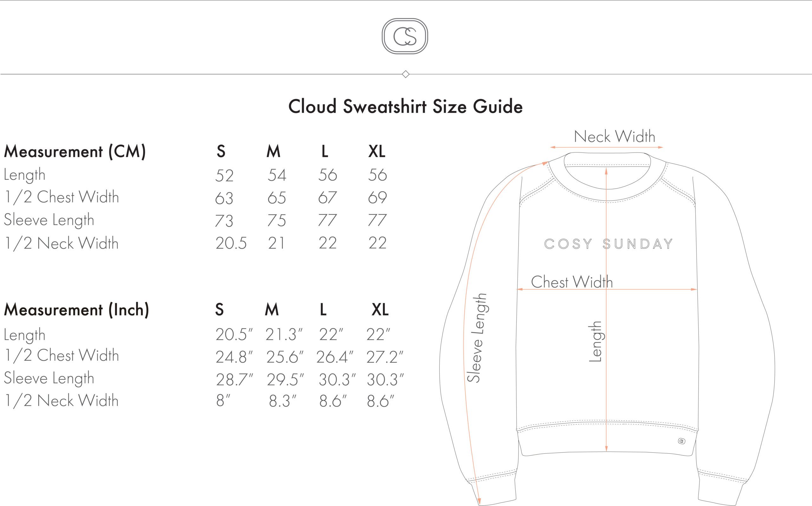The height and width of the screenshot is (506, 812).
Task: Click the Cloud Sweatshirt Size Guide title
Action: click(x=405, y=107)
